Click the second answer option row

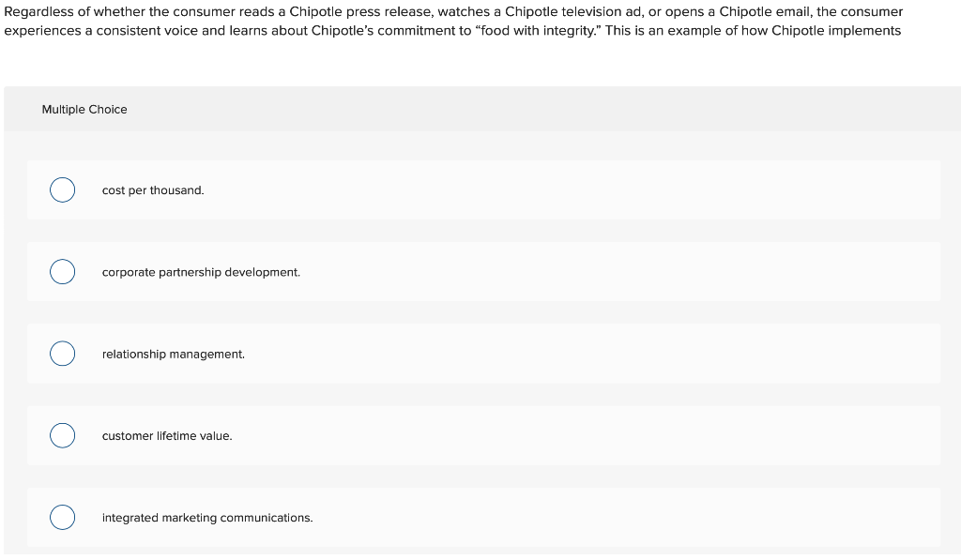click(x=484, y=271)
